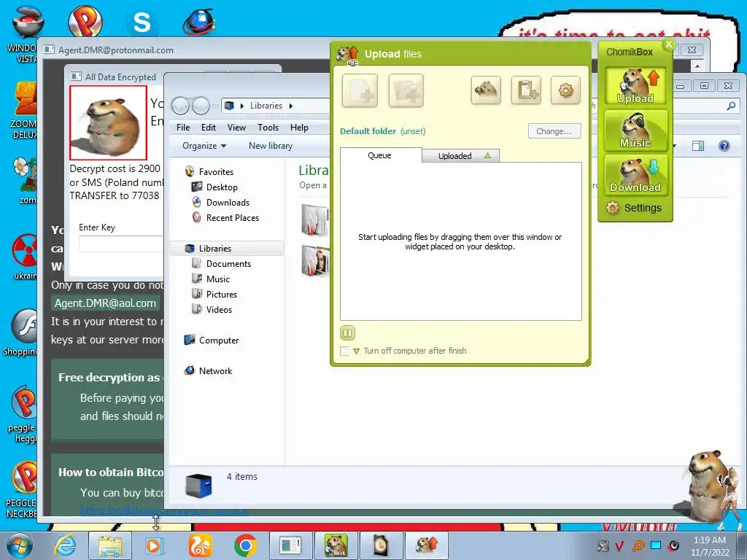
Task: Switch to the Uploaded tab
Action: tap(461, 156)
